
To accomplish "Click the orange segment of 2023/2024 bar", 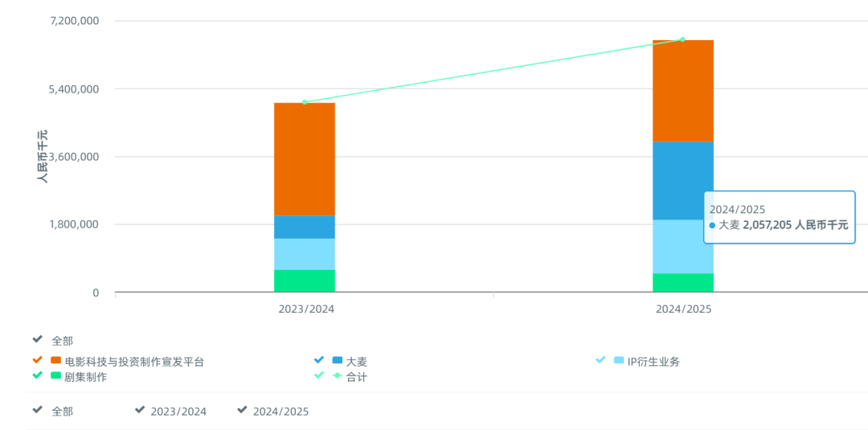I will tap(305, 158).
